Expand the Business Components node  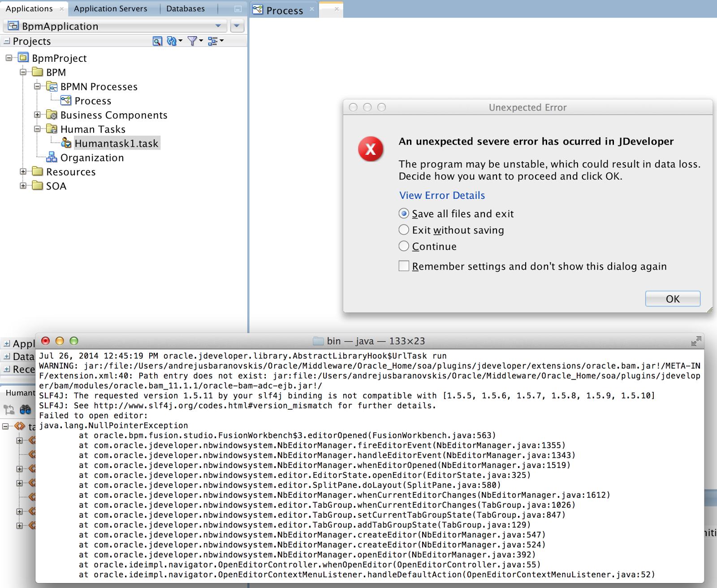37,115
